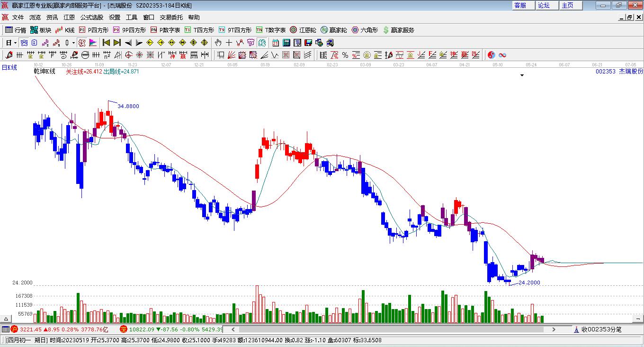Screen dimensions: 644x347
Task: Jump to first bar with skip-to-start arrow
Action: tap(106, 43)
